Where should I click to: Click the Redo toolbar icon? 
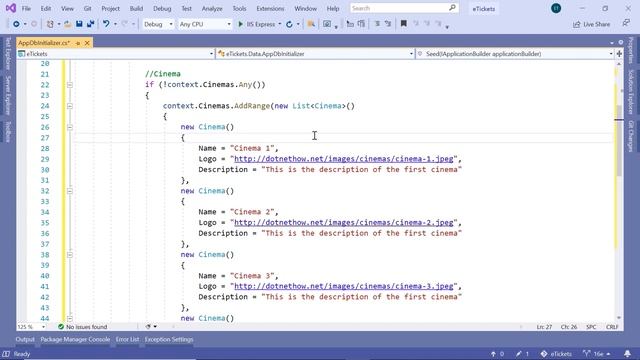124,24
